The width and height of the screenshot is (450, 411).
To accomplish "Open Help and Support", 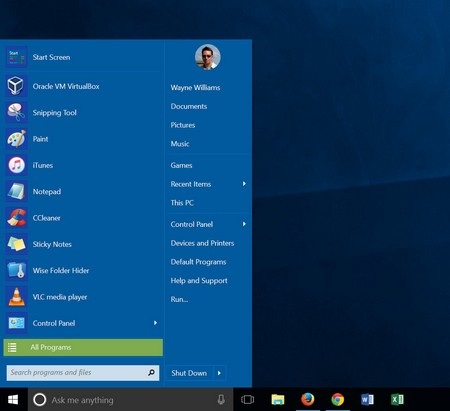I will (x=199, y=281).
